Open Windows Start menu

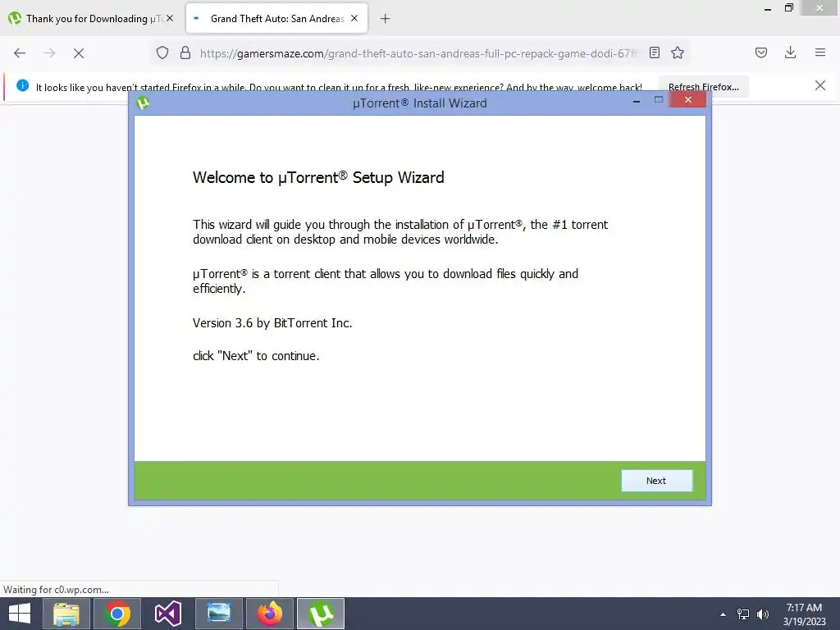[20, 614]
